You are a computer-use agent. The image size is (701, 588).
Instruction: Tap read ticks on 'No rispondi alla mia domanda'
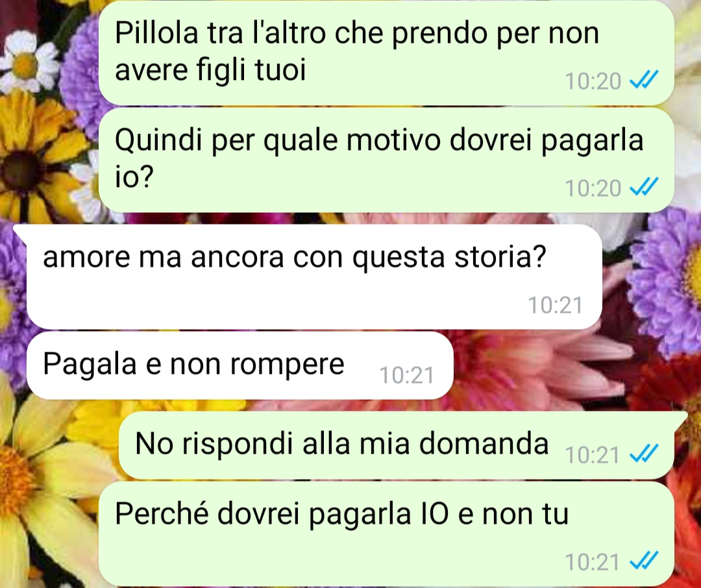(643, 454)
